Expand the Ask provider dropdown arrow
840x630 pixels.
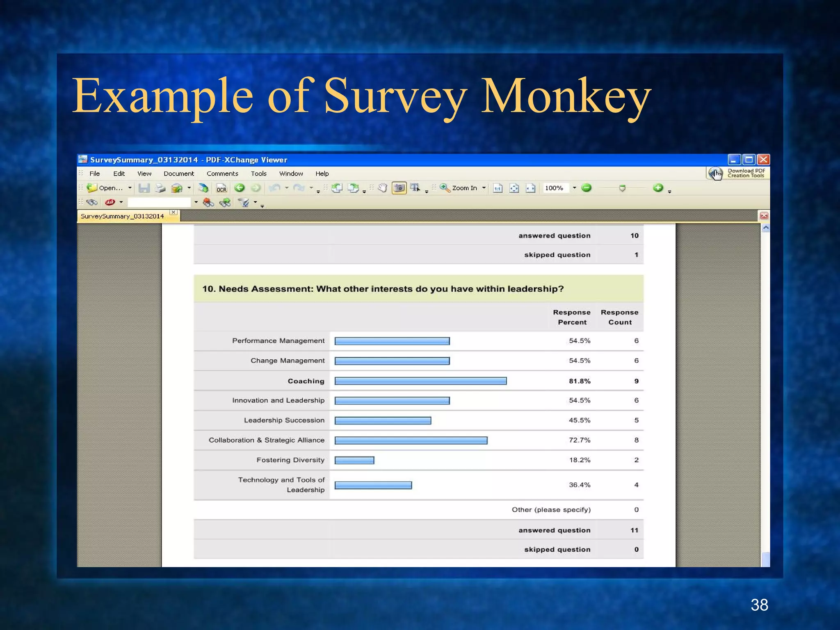click(121, 202)
